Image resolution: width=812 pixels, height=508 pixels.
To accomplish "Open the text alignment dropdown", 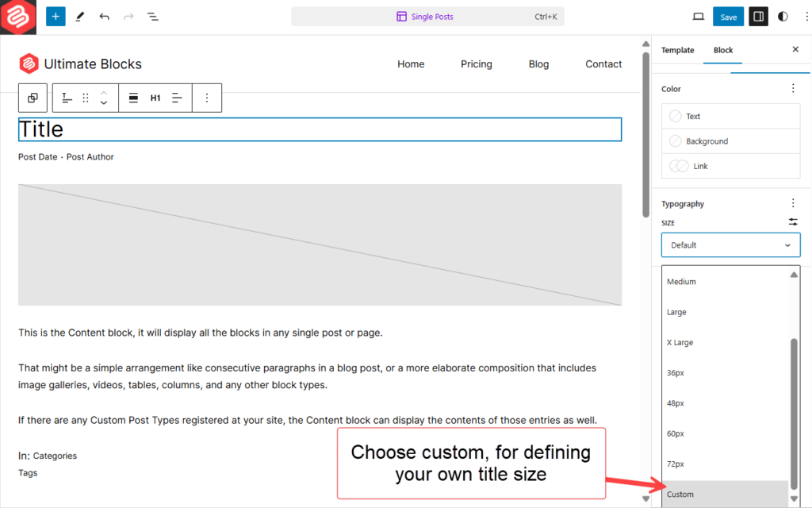I will 176,98.
